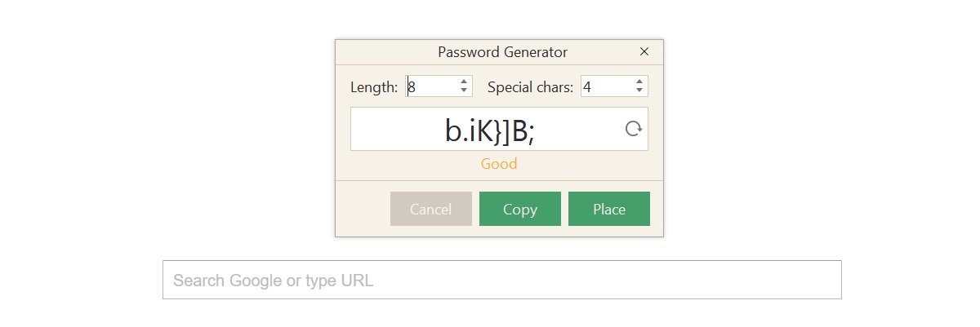The height and width of the screenshot is (327, 980).
Task: Click the Place button
Action: (609, 209)
